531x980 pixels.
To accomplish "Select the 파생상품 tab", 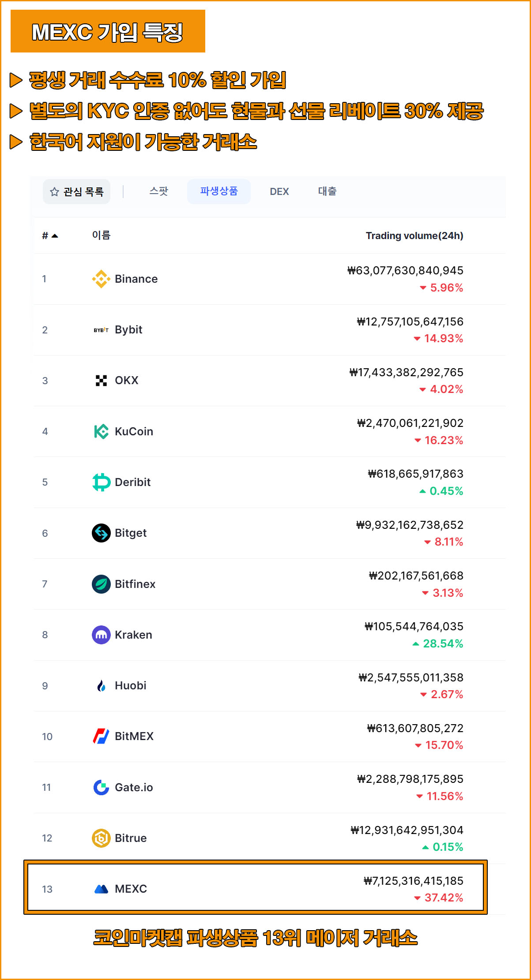I will click(219, 191).
